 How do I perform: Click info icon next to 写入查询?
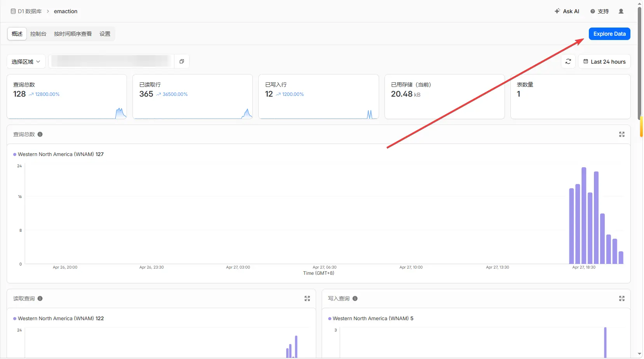click(355, 298)
